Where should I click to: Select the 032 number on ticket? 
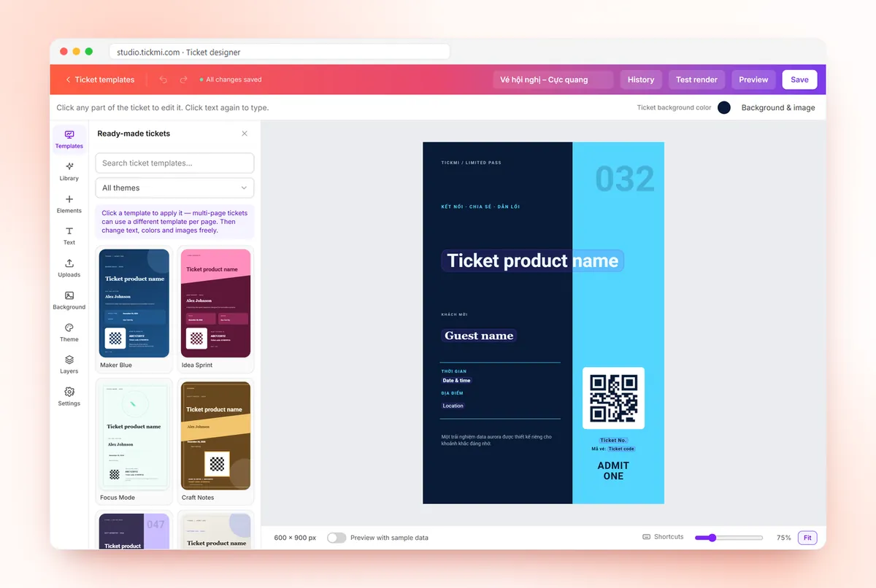pyautogui.click(x=625, y=179)
